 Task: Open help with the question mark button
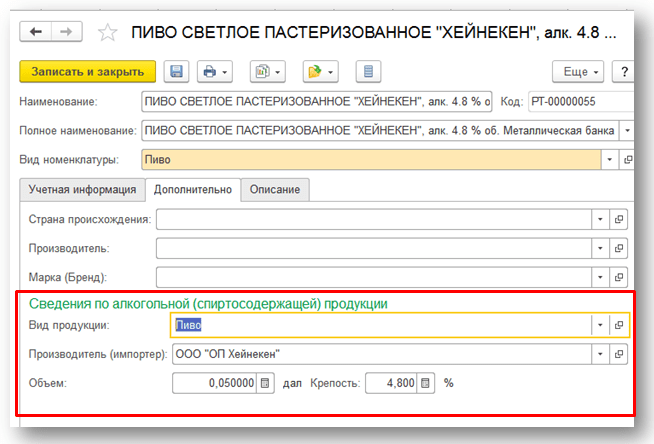(624, 72)
